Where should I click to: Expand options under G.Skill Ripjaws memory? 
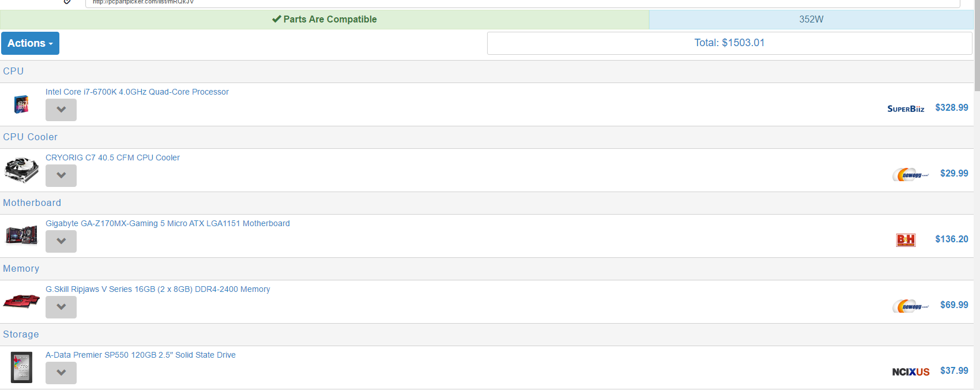click(61, 307)
